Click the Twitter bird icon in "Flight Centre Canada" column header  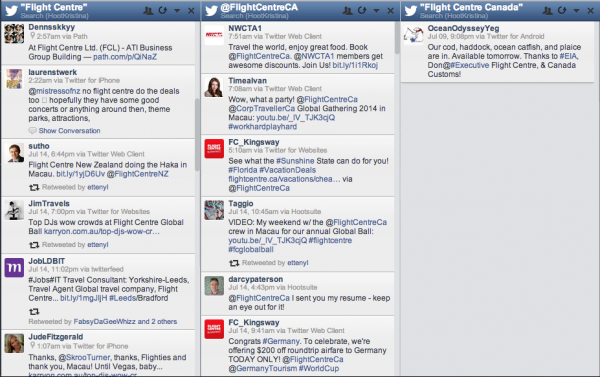411,11
